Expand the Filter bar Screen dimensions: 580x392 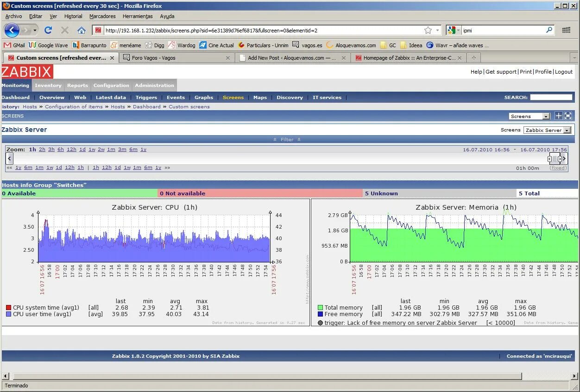(x=287, y=139)
